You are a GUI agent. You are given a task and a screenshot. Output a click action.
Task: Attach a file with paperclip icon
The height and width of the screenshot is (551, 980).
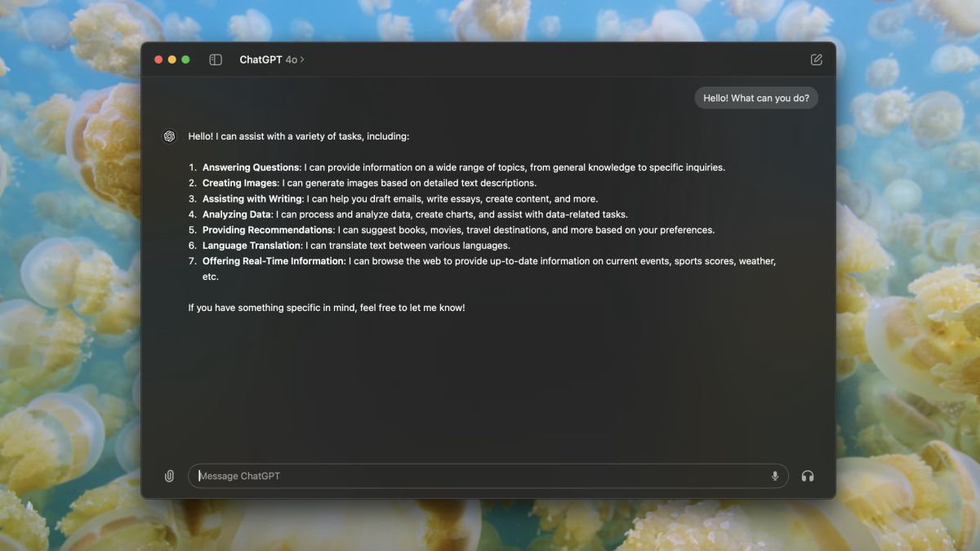(169, 476)
